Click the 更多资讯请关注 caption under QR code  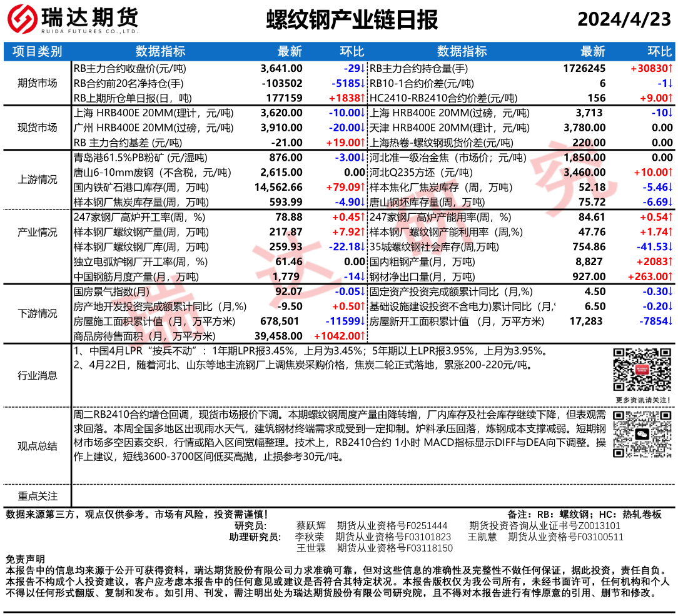pos(642,400)
